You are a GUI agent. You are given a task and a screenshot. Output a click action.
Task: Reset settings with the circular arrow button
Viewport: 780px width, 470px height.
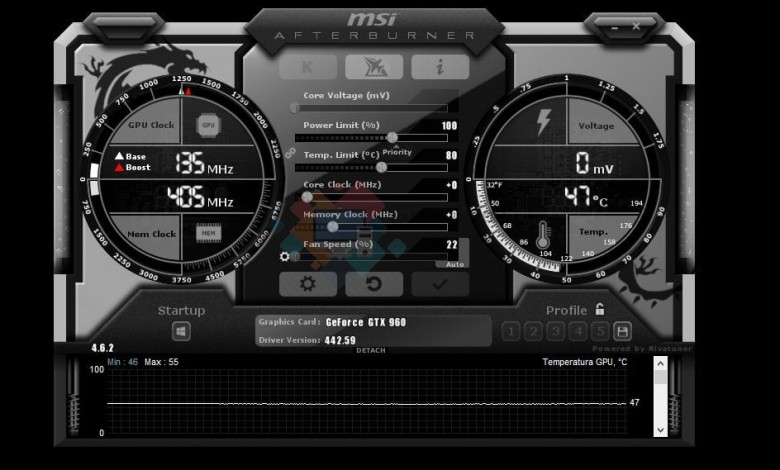click(374, 284)
